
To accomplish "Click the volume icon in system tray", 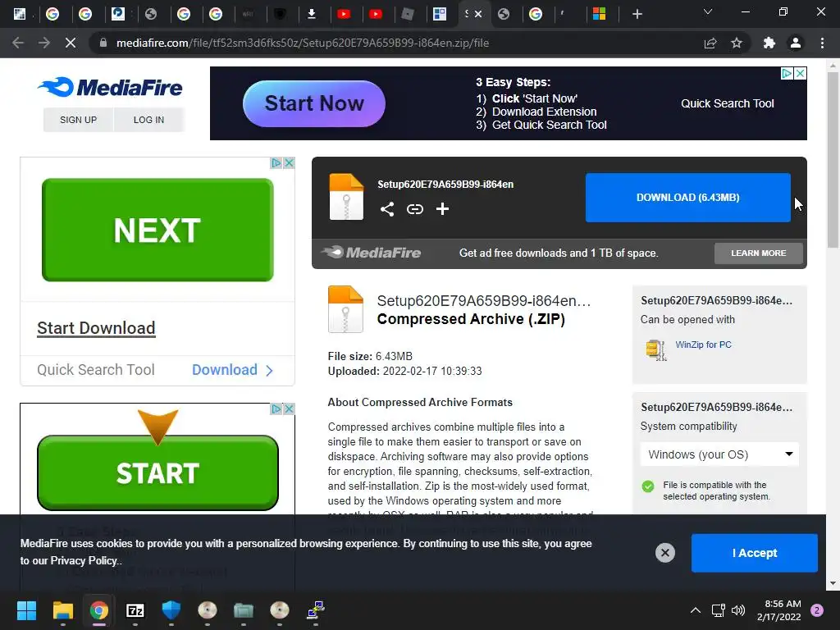I will point(738,610).
